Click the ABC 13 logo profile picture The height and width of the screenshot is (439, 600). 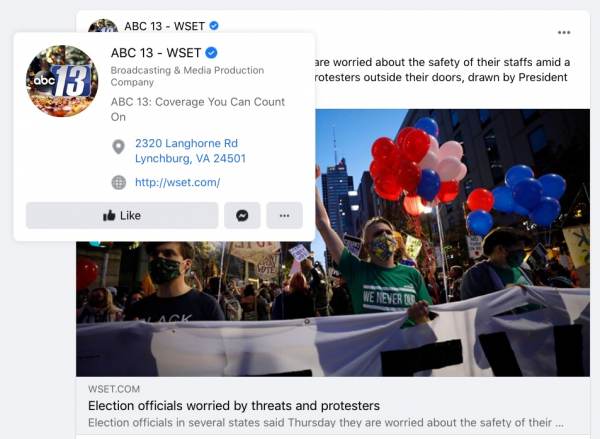tap(62, 81)
